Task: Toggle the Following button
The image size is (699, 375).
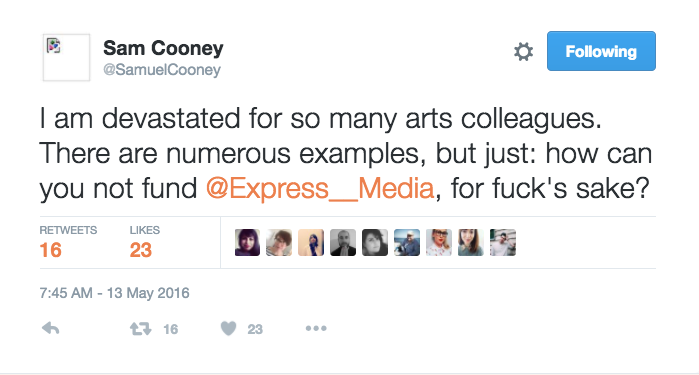Action: pyautogui.click(x=601, y=51)
